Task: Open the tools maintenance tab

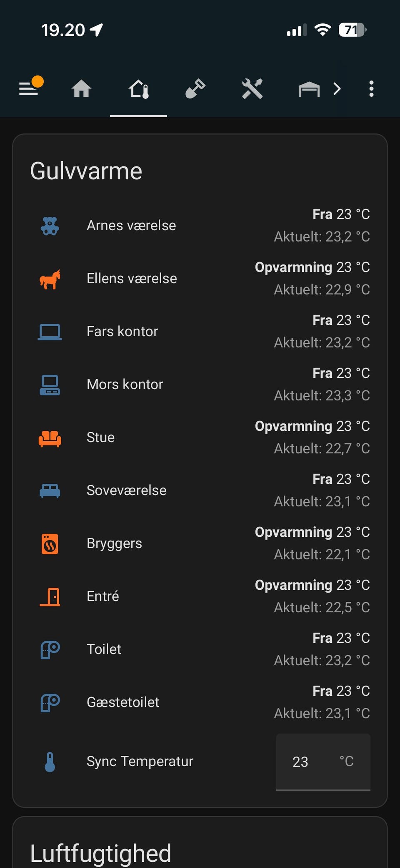Action: (x=252, y=88)
